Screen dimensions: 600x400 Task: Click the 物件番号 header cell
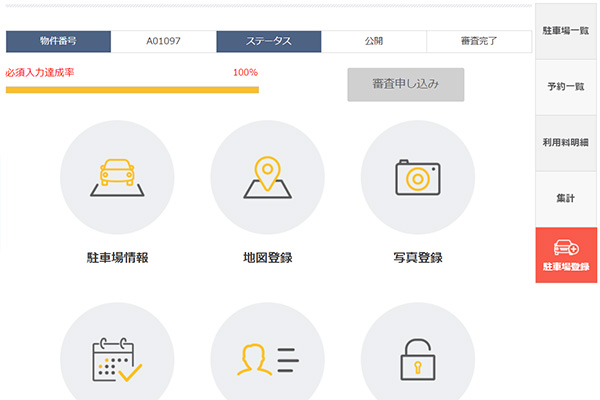[58, 42]
